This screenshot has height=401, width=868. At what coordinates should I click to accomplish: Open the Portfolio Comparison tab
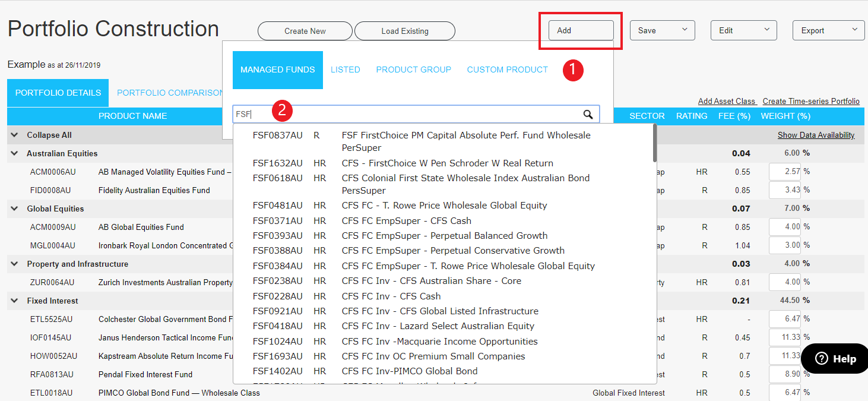pyautogui.click(x=169, y=93)
